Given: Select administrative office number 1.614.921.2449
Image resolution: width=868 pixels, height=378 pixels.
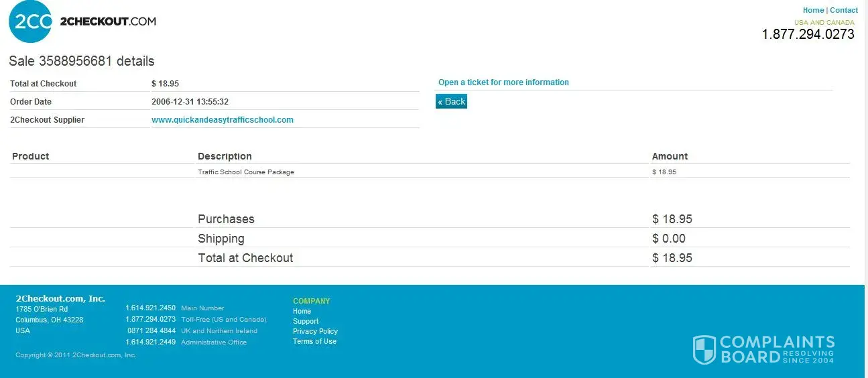Looking at the screenshot, I should click(x=151, y=342).
